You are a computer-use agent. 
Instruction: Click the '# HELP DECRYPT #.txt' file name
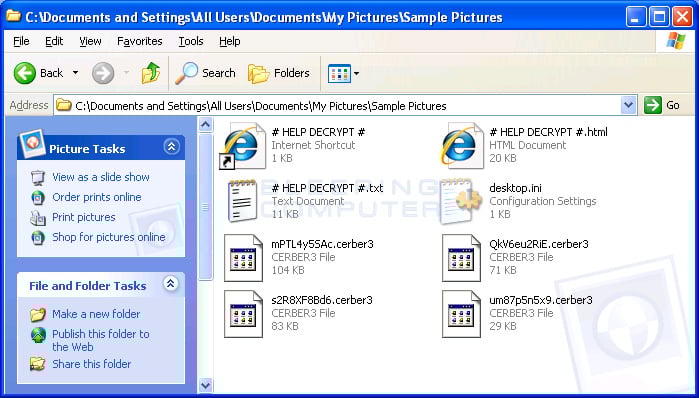coord(327,188)
